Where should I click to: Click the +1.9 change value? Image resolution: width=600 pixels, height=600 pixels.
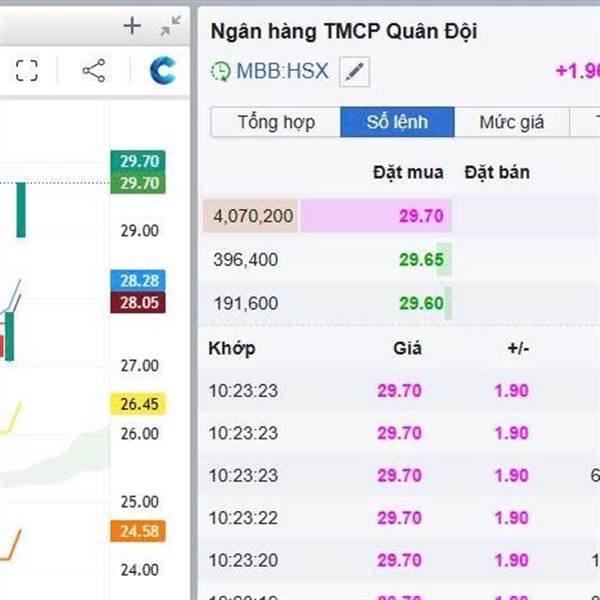click(577, 71)
